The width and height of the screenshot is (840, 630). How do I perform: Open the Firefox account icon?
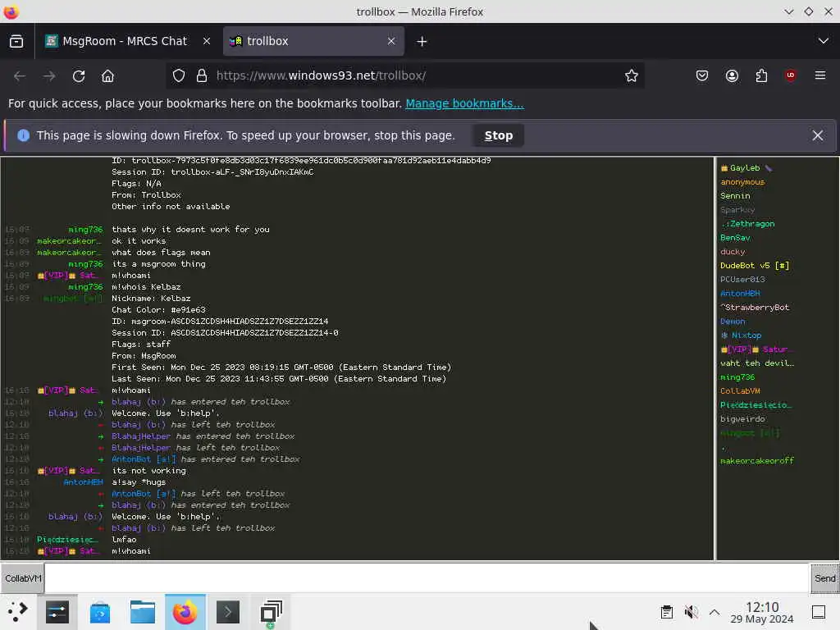(732, 76)
